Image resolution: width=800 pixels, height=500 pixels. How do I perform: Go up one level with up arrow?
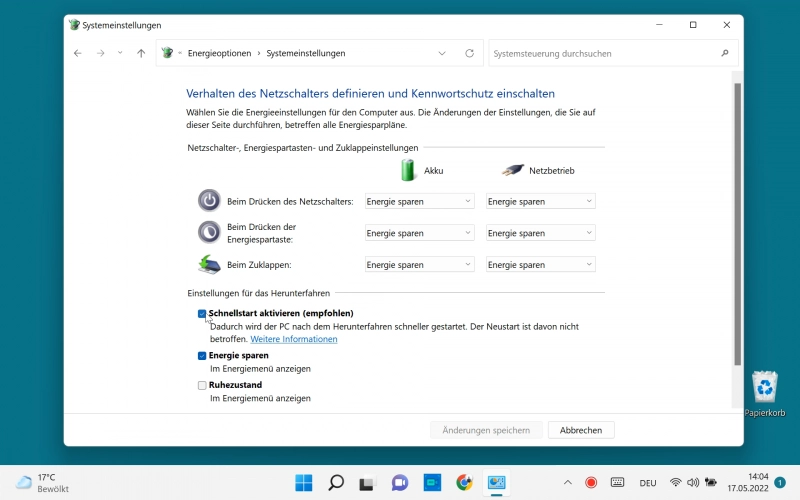click(141, 53)
